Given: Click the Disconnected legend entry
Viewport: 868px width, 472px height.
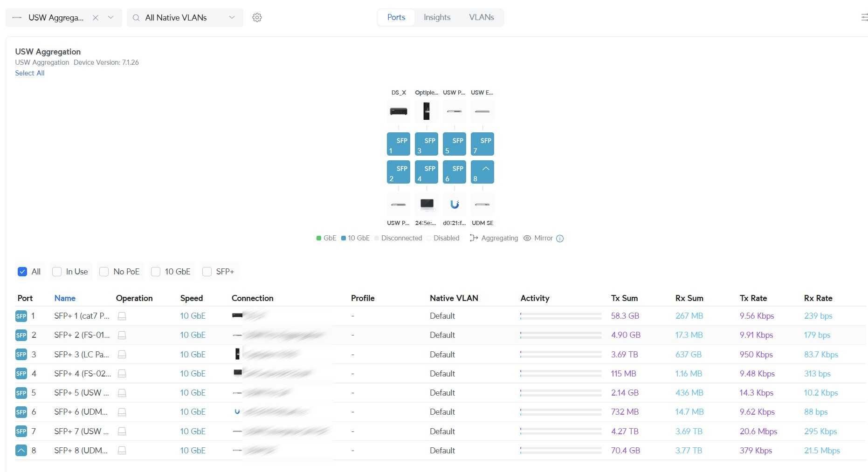Looking at the screenshot, I should [x=398, y=238].
